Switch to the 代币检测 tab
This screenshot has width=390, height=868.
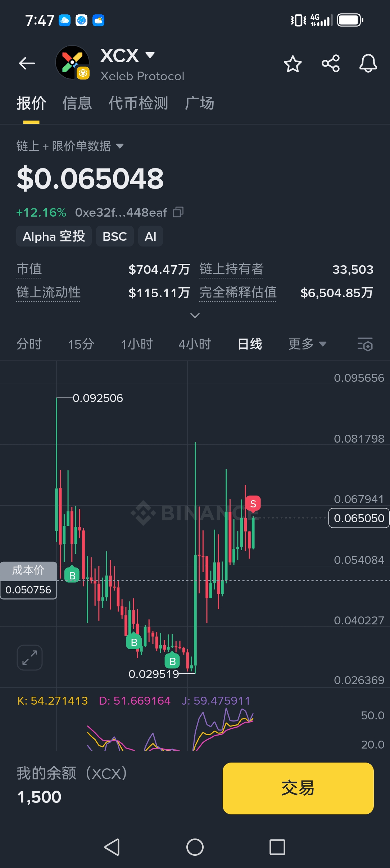[139, 103]
